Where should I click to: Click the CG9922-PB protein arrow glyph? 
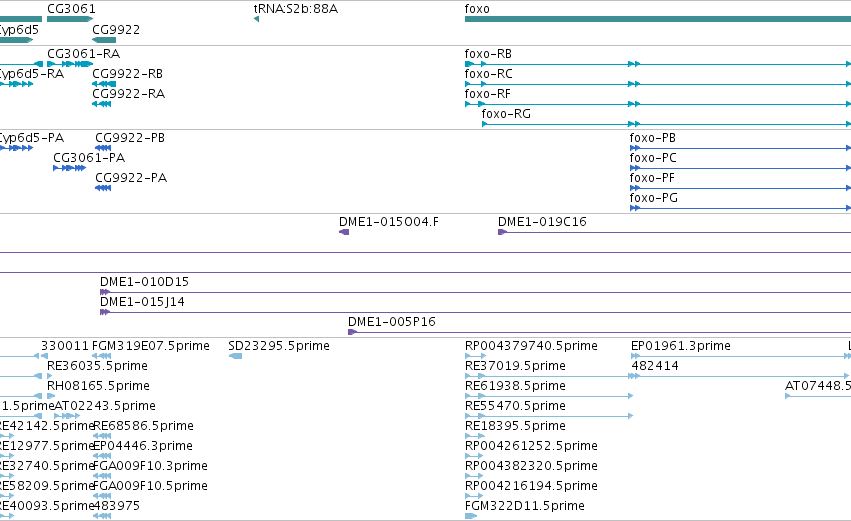[x=103, y=148]
